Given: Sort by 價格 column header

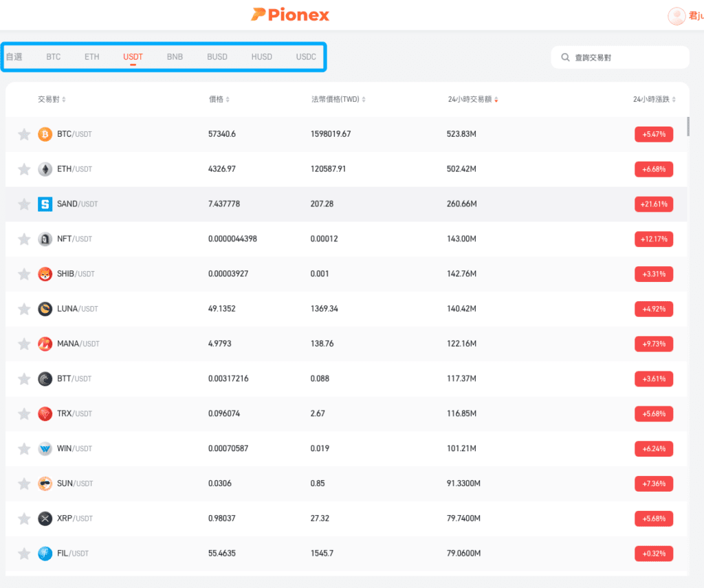Looking at the screenshot, I should click(x=219, y=99).
